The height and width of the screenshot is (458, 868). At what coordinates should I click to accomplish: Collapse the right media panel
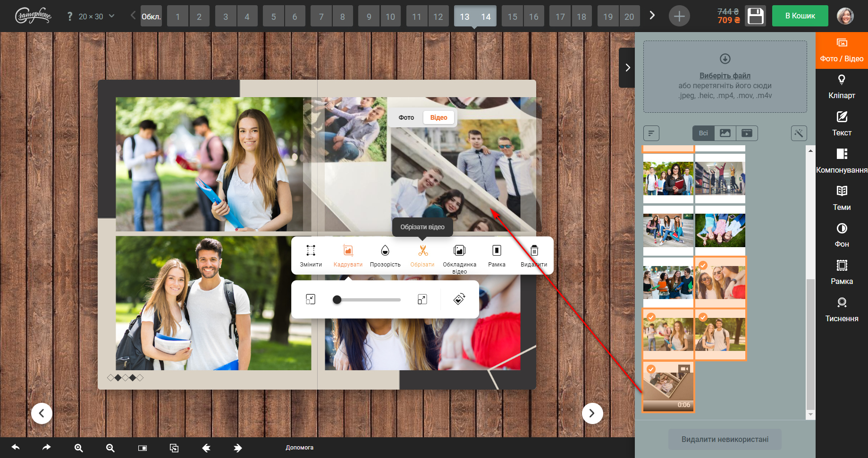627,67
